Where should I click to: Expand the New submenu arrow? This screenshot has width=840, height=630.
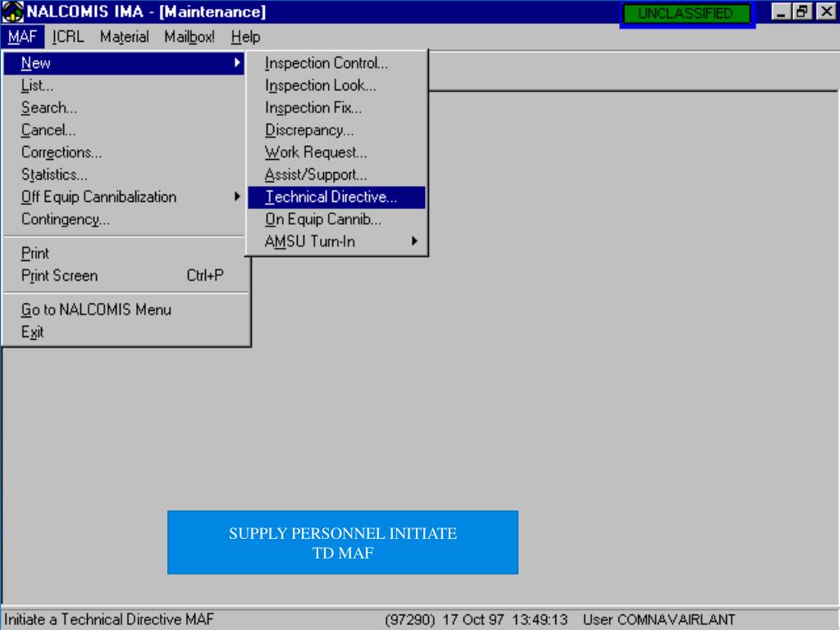[x=237, y=63]
